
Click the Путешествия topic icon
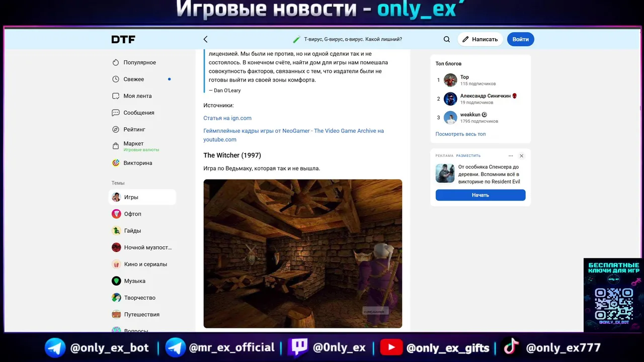[x=116, y=314]
